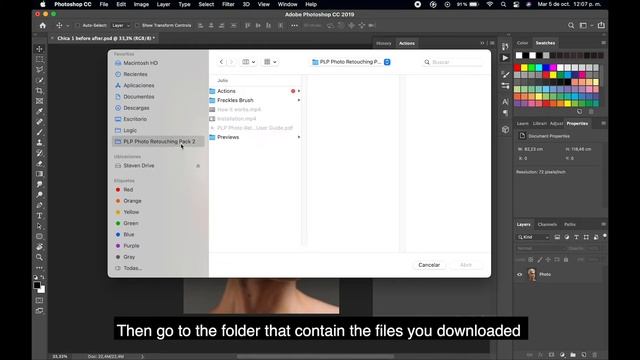Click the Buscar search field
The width and height of the screenshot is (640, 360).
[452, 62]
